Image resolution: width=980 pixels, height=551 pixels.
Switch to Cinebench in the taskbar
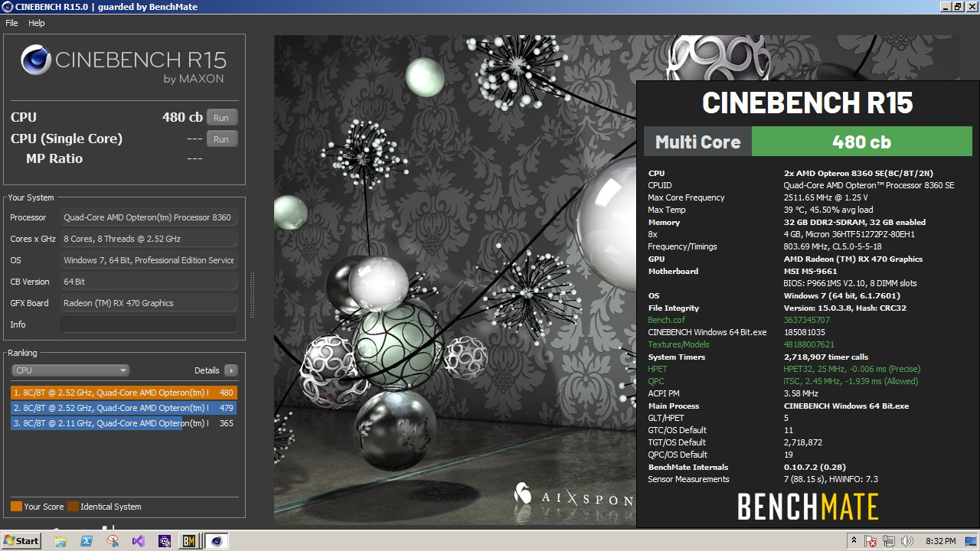click(x=217, y=541)
